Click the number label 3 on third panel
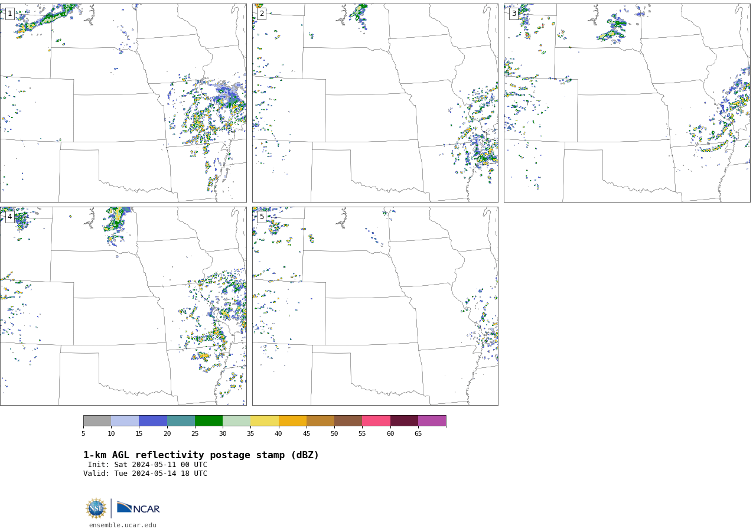The height and width of the screenshot is (532, 756). (514, 14)
